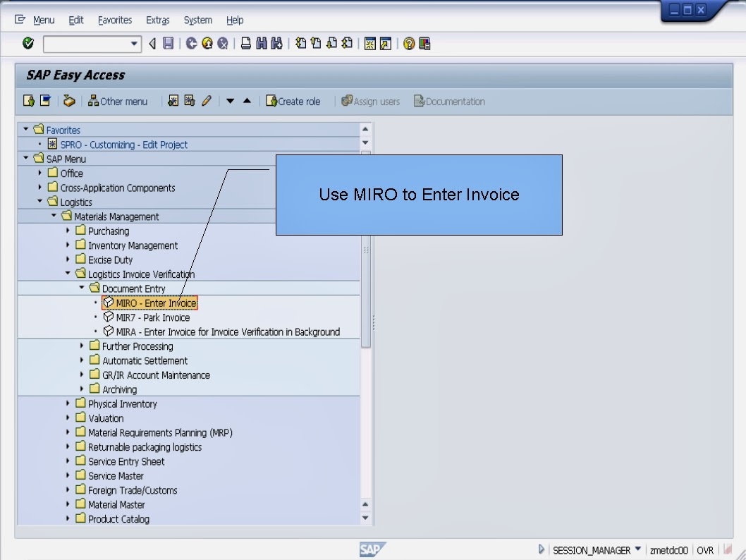Click the Create role button
This screenshot has height=560, width=746.
(293, 102)
